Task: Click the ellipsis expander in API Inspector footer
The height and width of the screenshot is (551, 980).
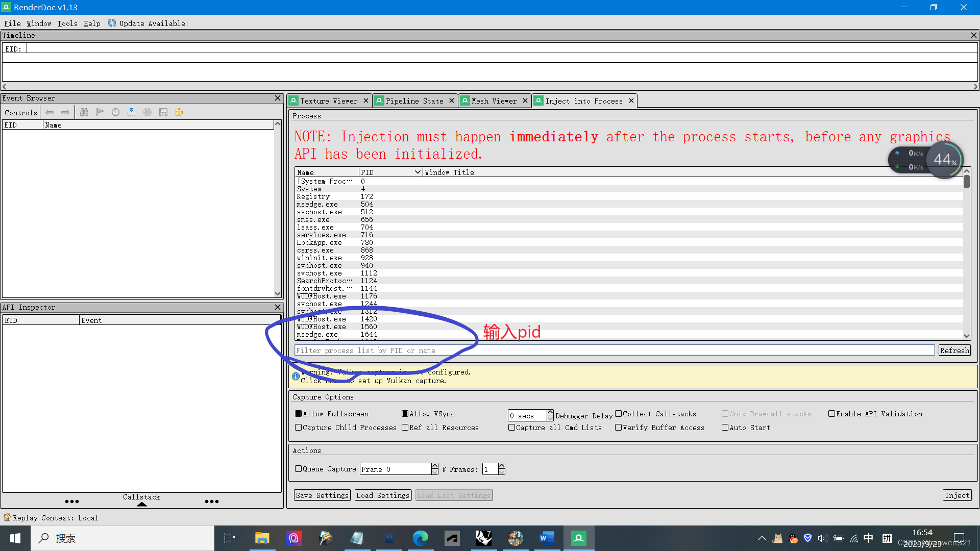Action: tap(72, 502)
